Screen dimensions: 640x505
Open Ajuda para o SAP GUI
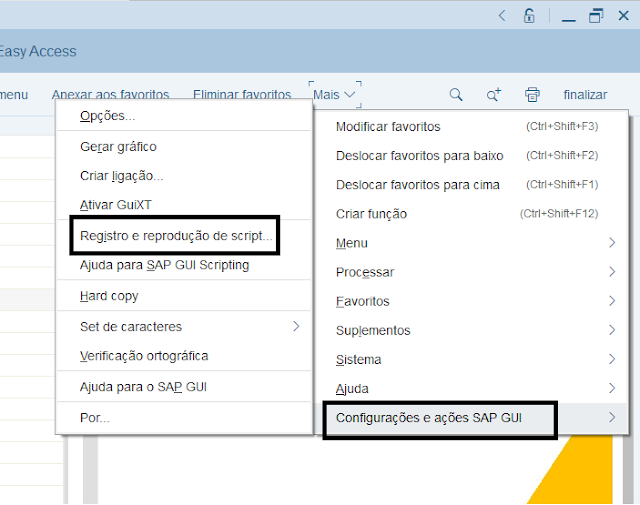184,387
